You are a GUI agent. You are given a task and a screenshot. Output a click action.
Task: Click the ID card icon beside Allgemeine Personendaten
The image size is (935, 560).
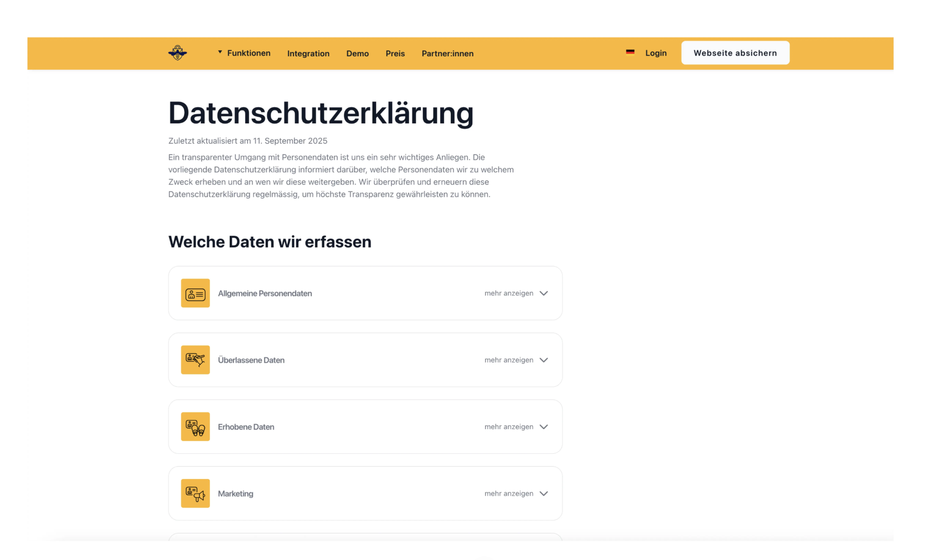coord(195,293)
